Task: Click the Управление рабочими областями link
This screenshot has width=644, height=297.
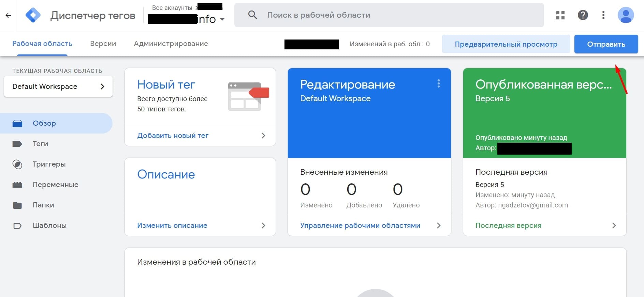Action: pos(360,225)
